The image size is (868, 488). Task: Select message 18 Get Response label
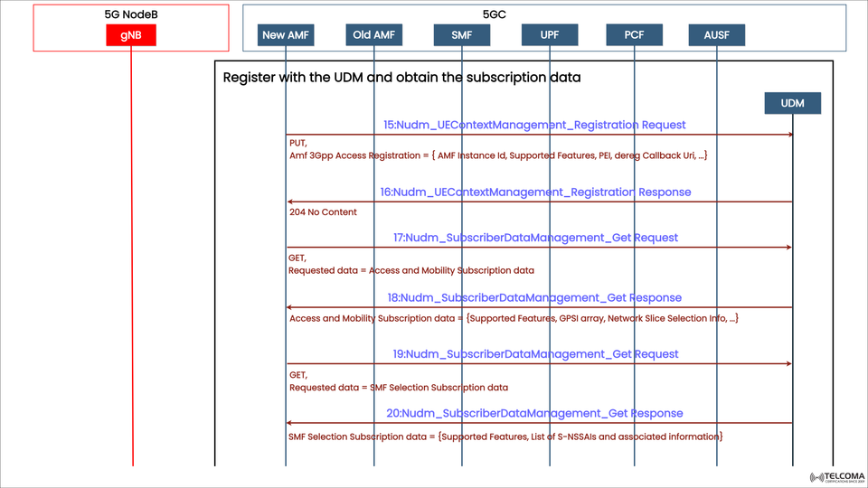[534, 297]
